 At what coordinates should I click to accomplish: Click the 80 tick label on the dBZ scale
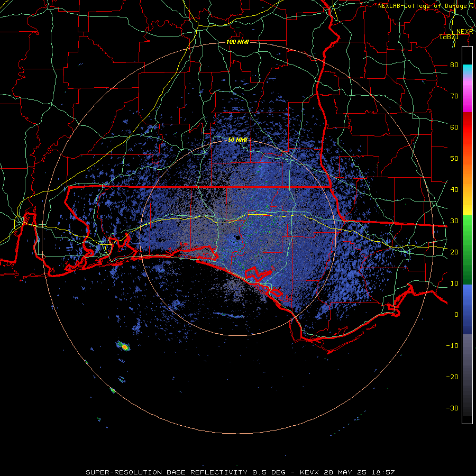454,65
